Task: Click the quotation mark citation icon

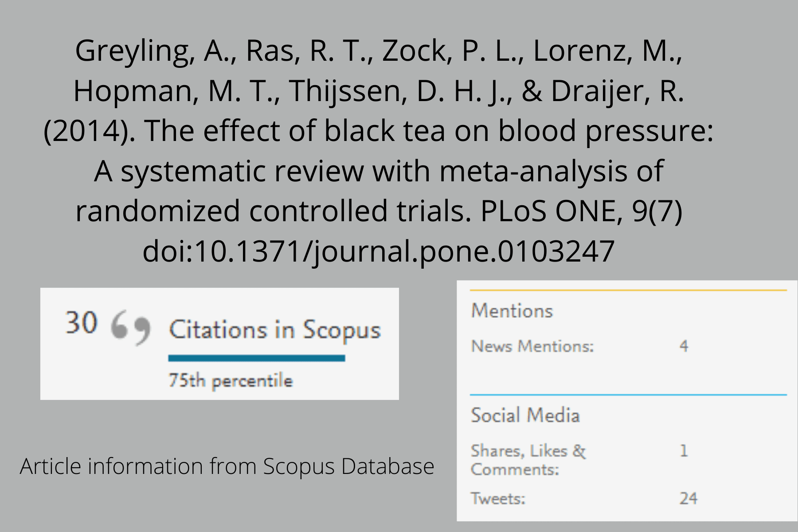Action: [x=131, y=327]
